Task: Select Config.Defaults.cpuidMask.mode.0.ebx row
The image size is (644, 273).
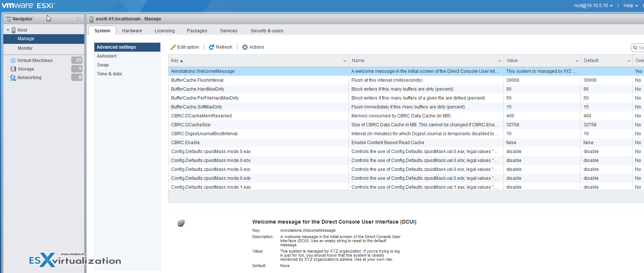Action: click(406, 160)
